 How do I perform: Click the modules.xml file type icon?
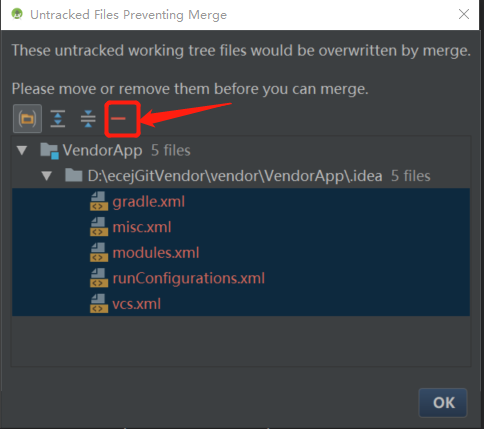point(99,252)
